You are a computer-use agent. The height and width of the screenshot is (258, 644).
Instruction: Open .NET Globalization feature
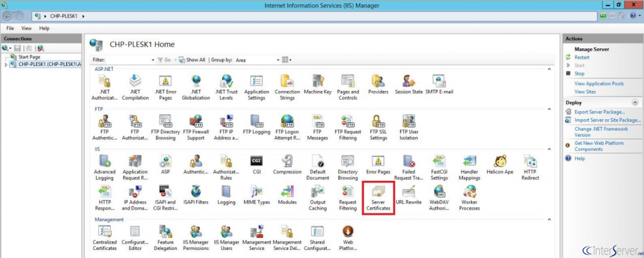196,87
